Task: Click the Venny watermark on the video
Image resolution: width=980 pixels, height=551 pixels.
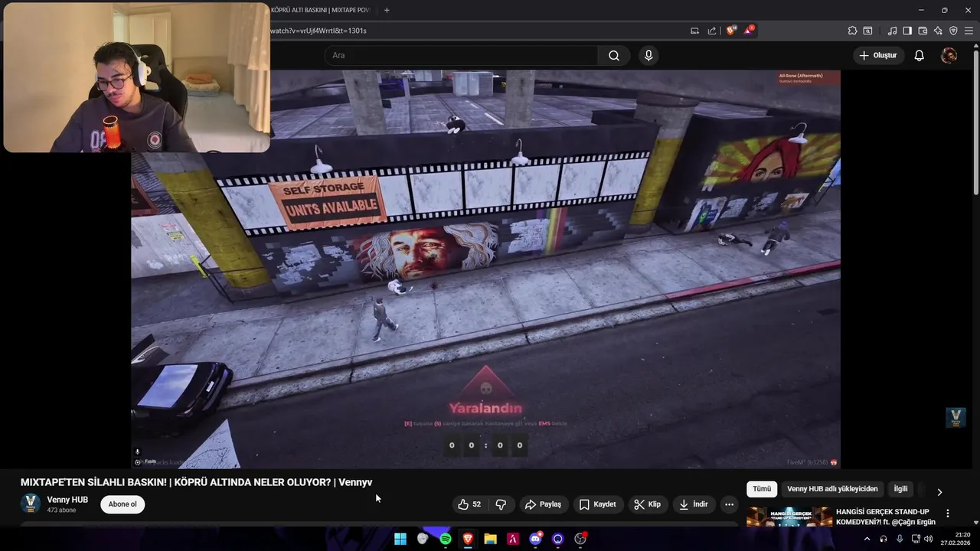Action: click(955, 417)
